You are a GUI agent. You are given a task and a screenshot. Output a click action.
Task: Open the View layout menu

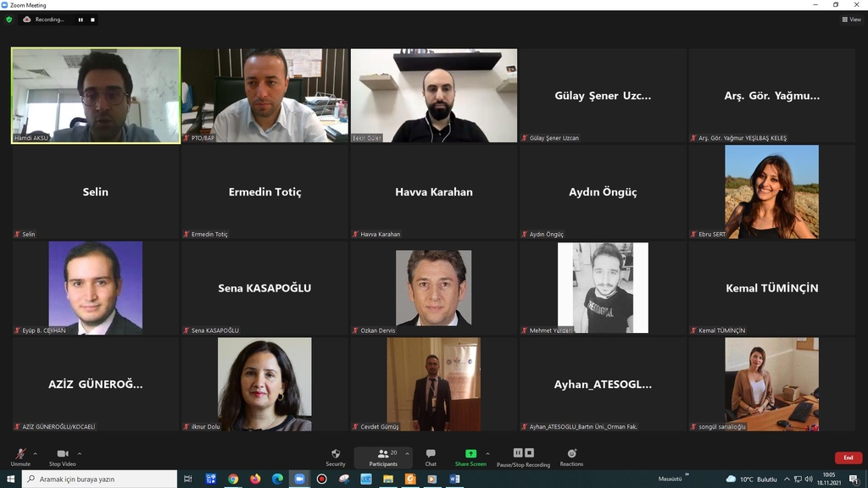pyautogui.click(x=850, y=19)
